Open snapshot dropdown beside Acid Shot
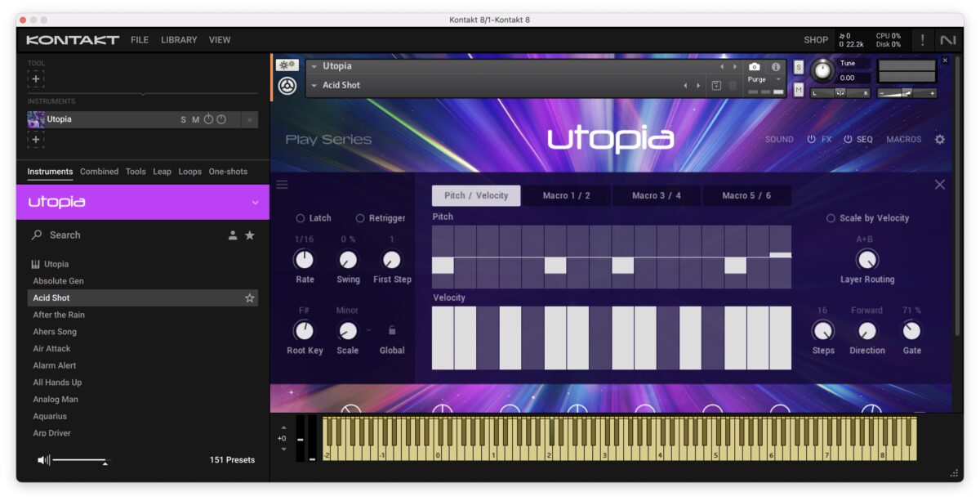The width and height of the screenshot is (980, 501). (314, 85)
